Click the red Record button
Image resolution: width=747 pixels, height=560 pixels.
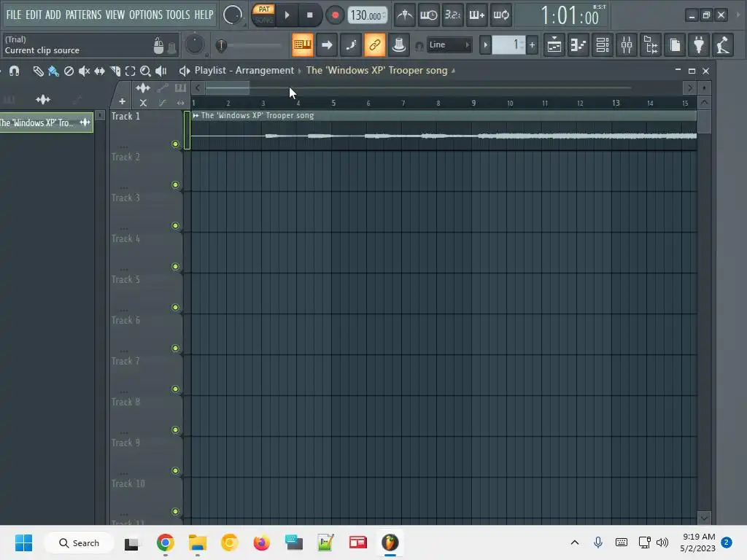pyautogui.click(x=335, y=15)
